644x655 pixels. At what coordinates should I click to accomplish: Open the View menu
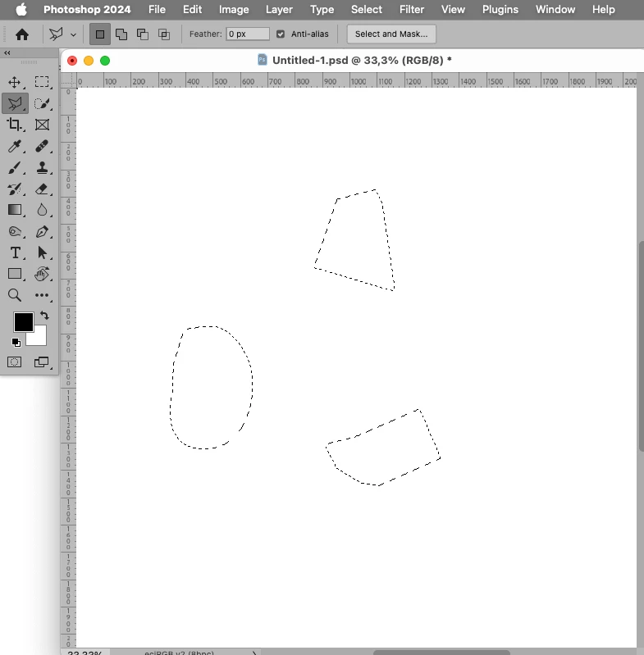pyautogui.click(x=453, y=9)
